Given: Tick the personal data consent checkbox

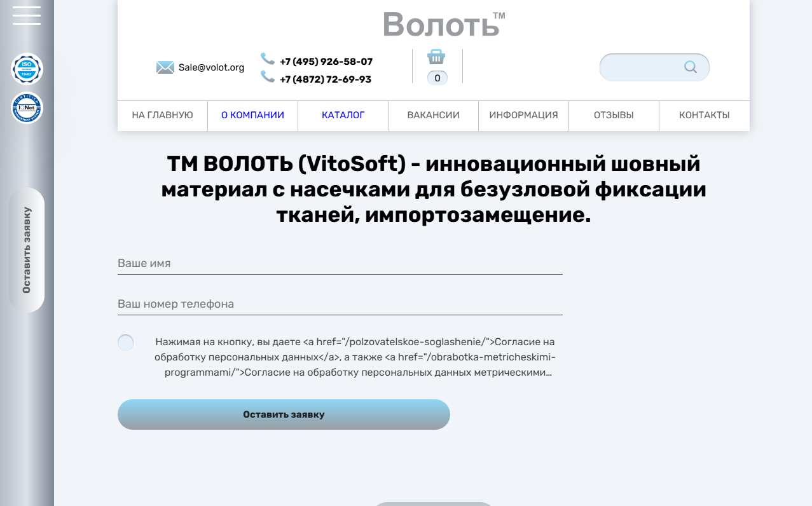Looking at the screenshot, I should coord(126,343).
